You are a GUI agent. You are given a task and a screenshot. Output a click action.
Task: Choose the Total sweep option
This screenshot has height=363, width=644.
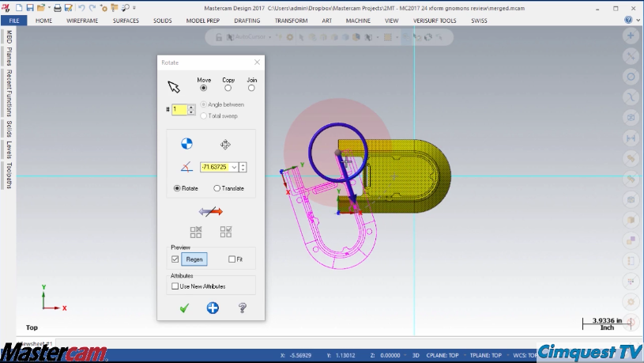[x=203, y=116]
